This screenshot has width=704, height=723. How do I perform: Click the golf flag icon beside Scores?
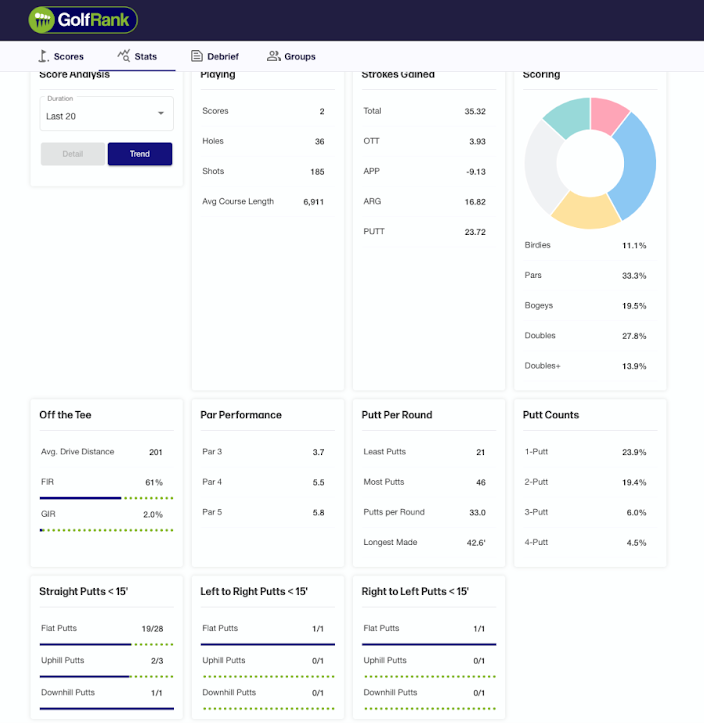[43, 56]
